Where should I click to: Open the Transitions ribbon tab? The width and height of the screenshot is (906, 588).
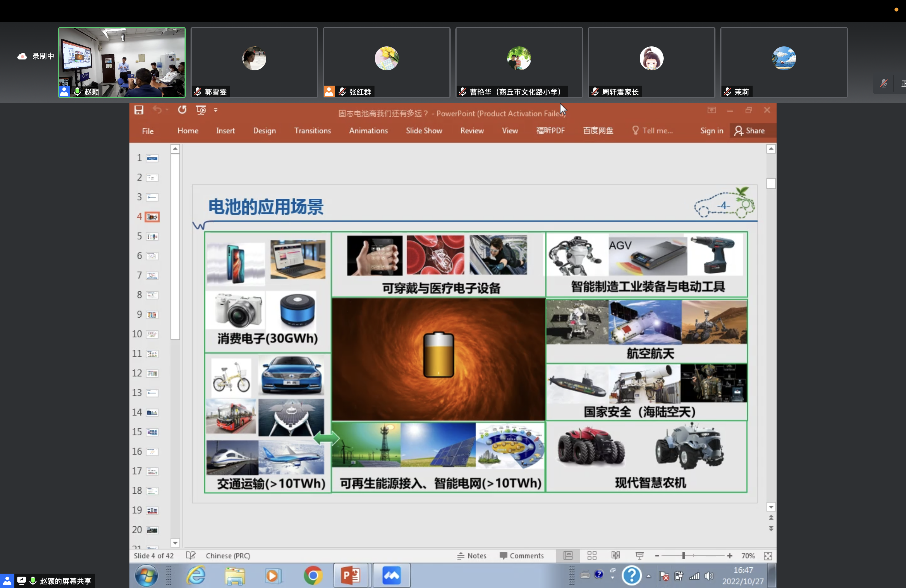(312, 131)
